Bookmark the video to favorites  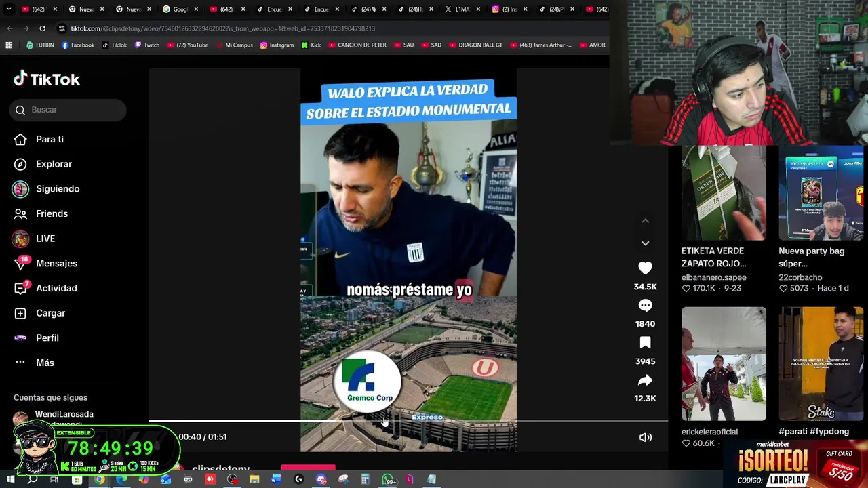645,343
